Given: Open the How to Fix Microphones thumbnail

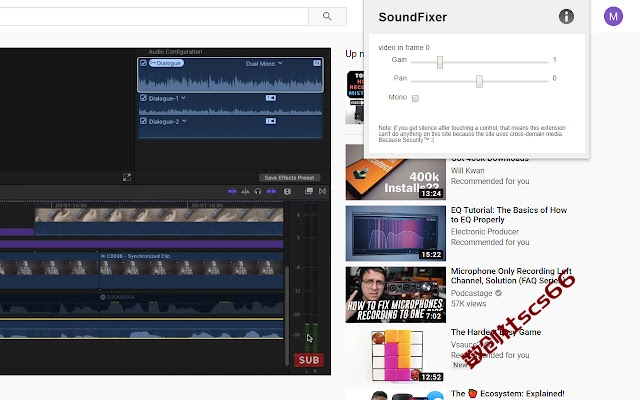Looking at the screenshot, I should click(396, 295).
